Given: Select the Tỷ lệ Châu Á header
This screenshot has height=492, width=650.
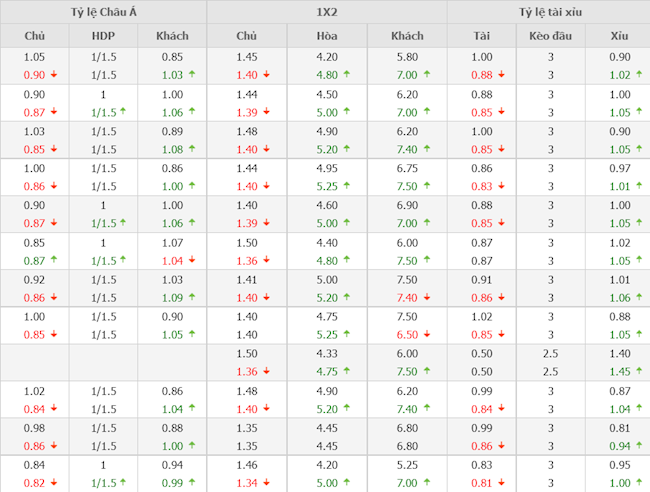Looking at the screenshot, I should click(103, 12).
